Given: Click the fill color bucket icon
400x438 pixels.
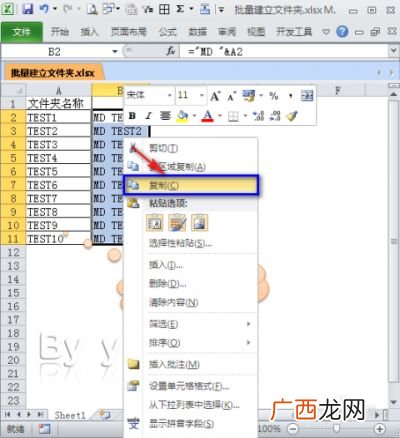Looking at the screenshot, I should [183, 116].
